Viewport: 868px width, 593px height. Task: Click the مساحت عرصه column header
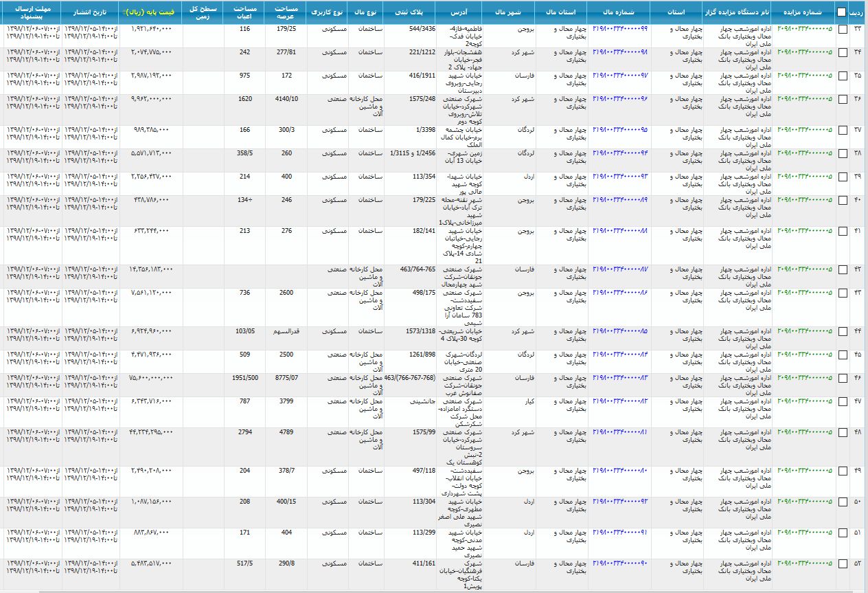[285, 12]
